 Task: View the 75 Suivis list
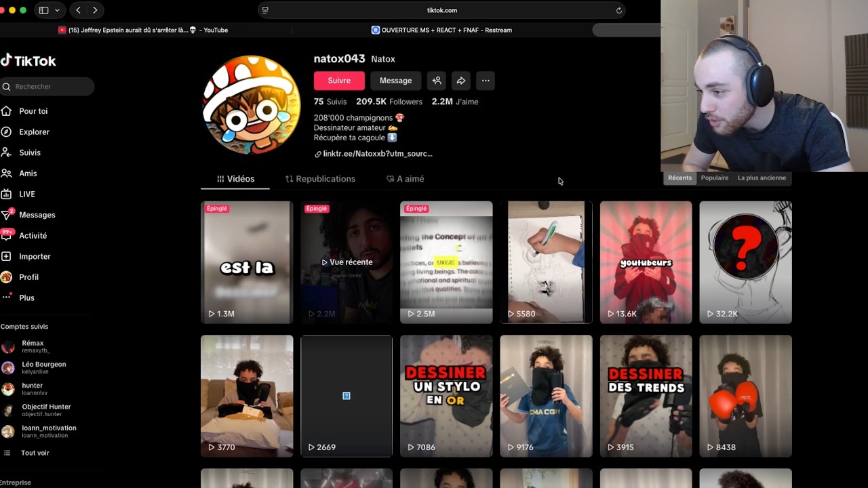330,102
